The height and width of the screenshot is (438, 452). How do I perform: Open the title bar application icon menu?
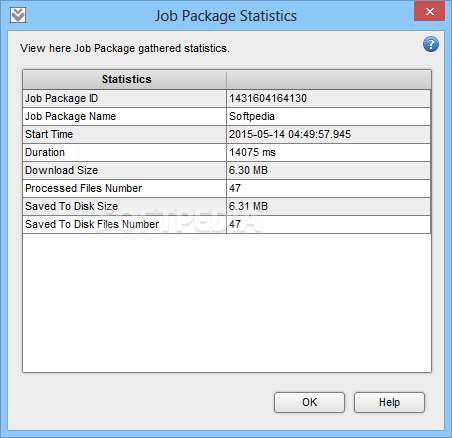[x=18, y=15]
